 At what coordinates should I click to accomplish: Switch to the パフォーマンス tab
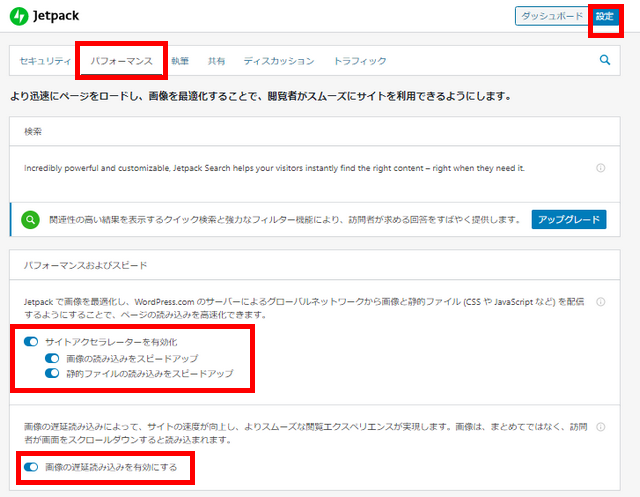point(121,61)
